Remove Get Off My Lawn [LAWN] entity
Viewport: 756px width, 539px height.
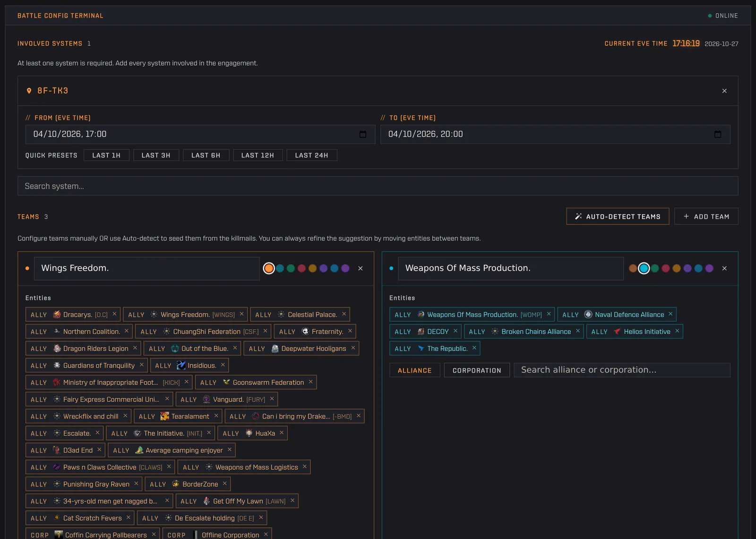click(292, 501)
